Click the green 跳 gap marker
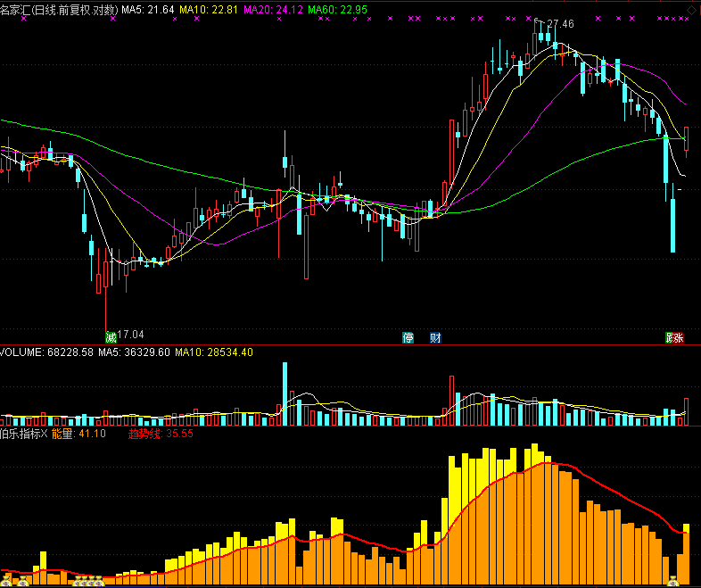This screenshot has height=588, width=701. (x=670, y=337)
